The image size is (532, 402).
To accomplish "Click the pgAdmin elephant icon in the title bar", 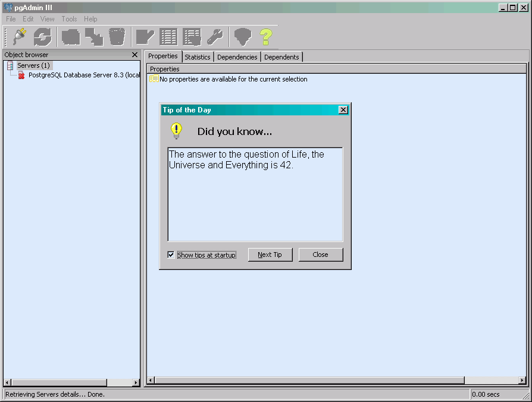I will click(x=8, y=8).
